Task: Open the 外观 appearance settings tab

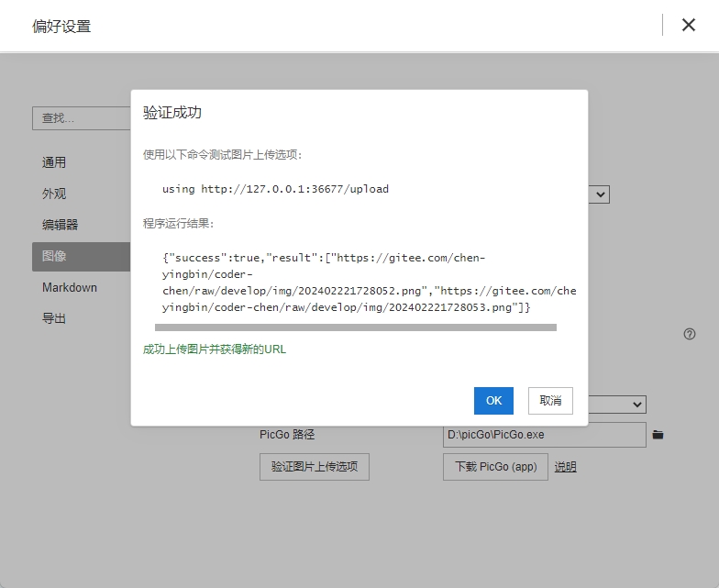Action: pyautogui.click(x=54, y=194)
